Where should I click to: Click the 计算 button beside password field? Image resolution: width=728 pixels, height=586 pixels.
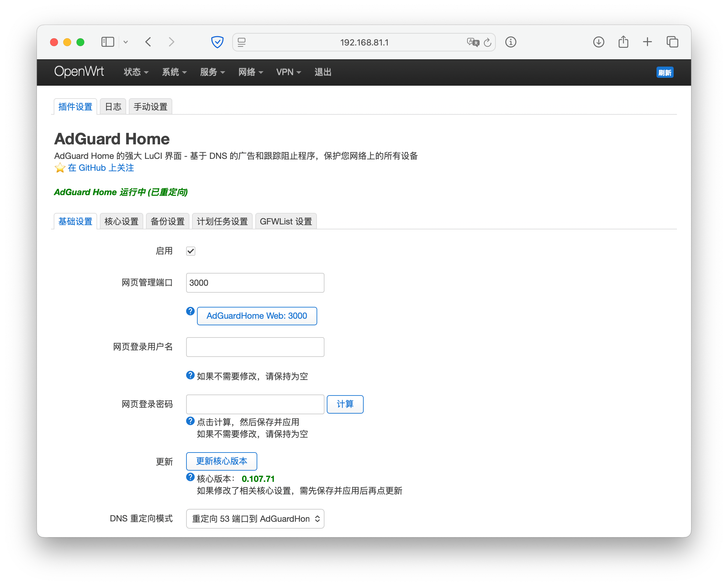[345, 404]
